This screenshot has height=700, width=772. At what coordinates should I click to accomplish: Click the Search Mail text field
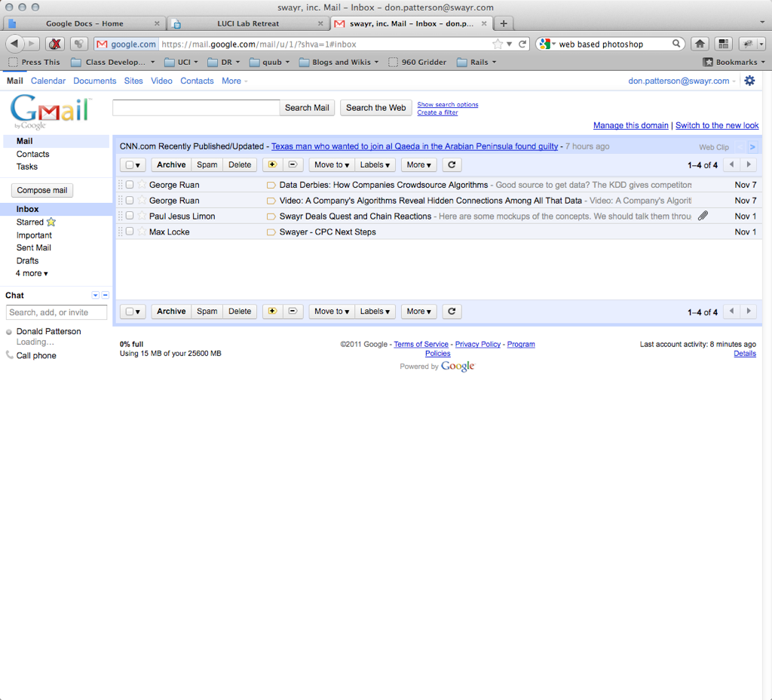point(196,108)
